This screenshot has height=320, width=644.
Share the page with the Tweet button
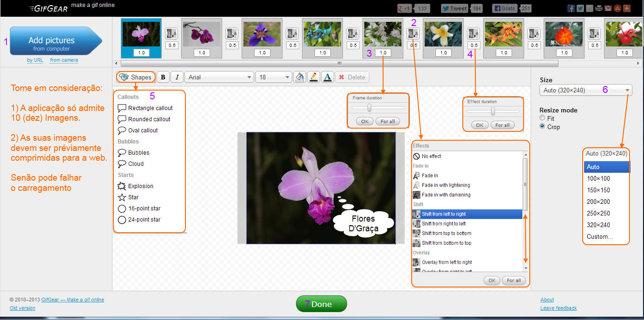454,8
